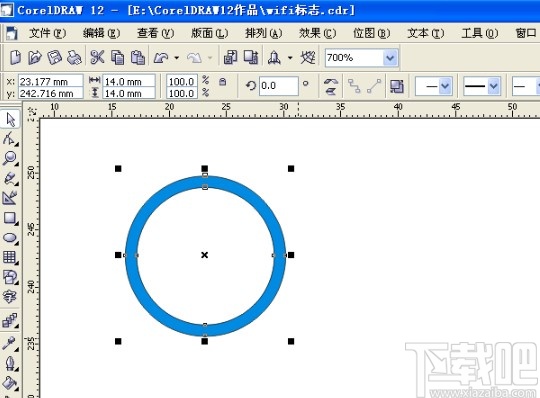The image size is (540, 398).
Task: Expand the Application launcher dropdown arrow
Action: tap(290, 57)
